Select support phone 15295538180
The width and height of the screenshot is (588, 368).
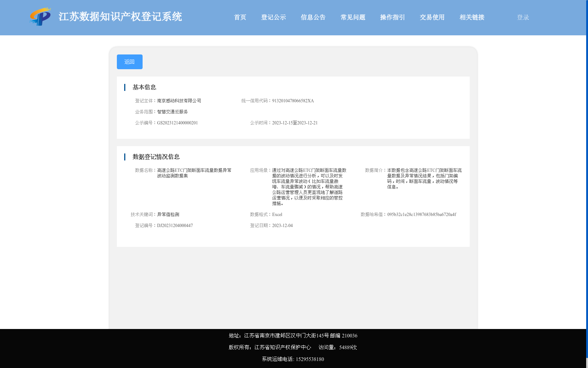coord(293,359)
